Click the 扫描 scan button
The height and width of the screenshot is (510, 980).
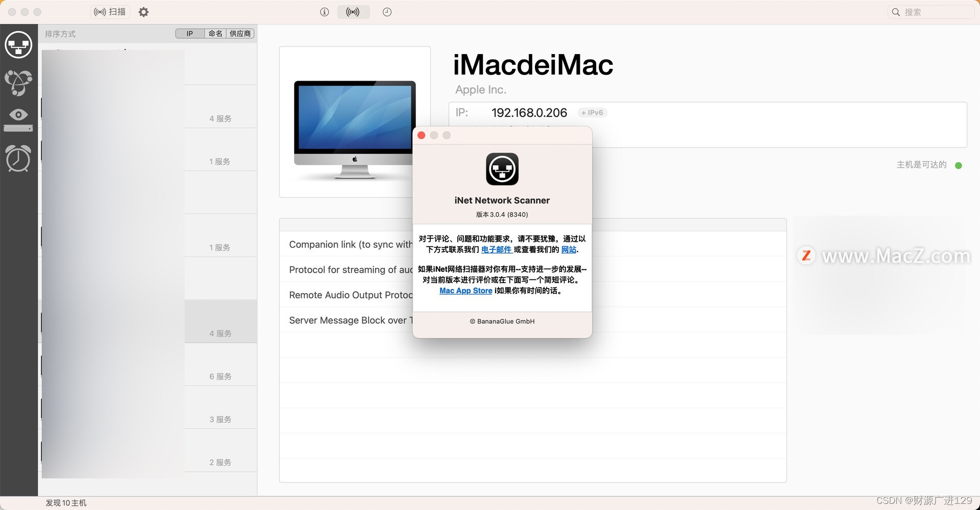click(x=110, y=12)
